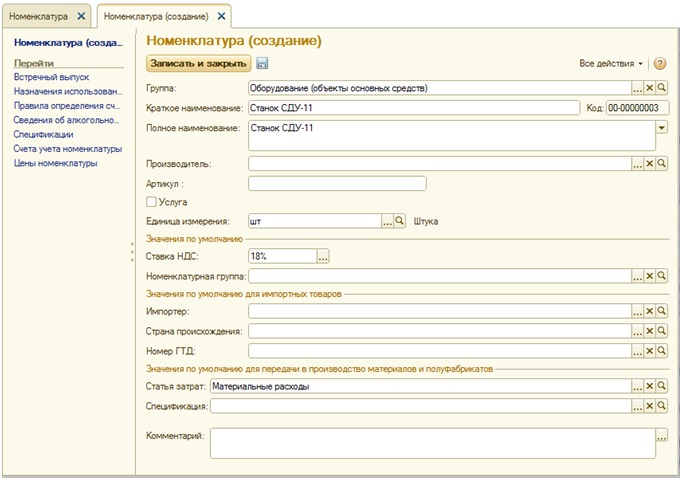This screenshot has width=682, height=480.
Task: Open Импортер magnifier icon
Action: point(661,312)
